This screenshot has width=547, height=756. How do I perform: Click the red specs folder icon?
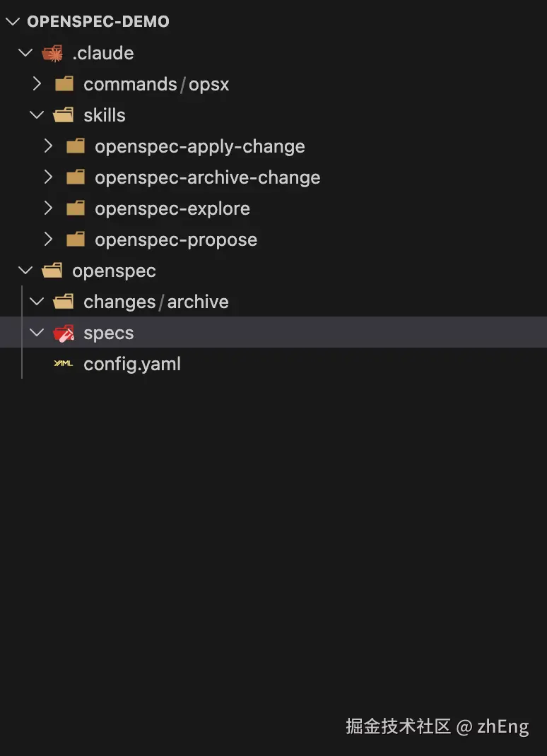tap(64, 333)
